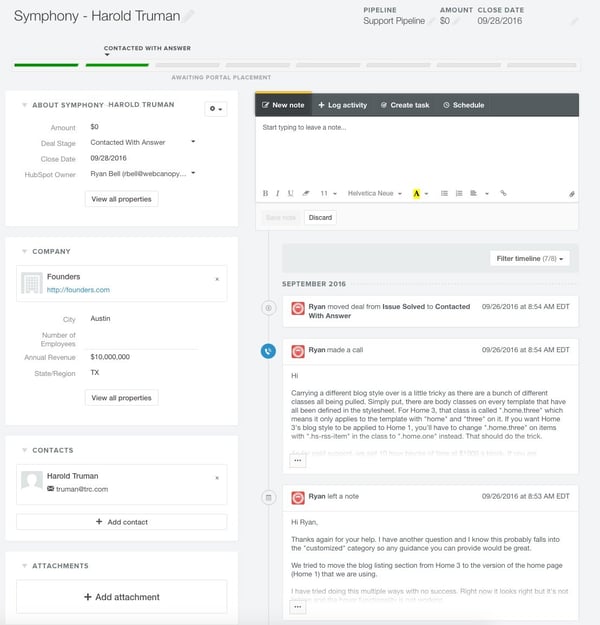Insert a hyperlink using link icon
The height and width of the screenshot is (625, 600).
pyautogui.click(x=503, y=193)
